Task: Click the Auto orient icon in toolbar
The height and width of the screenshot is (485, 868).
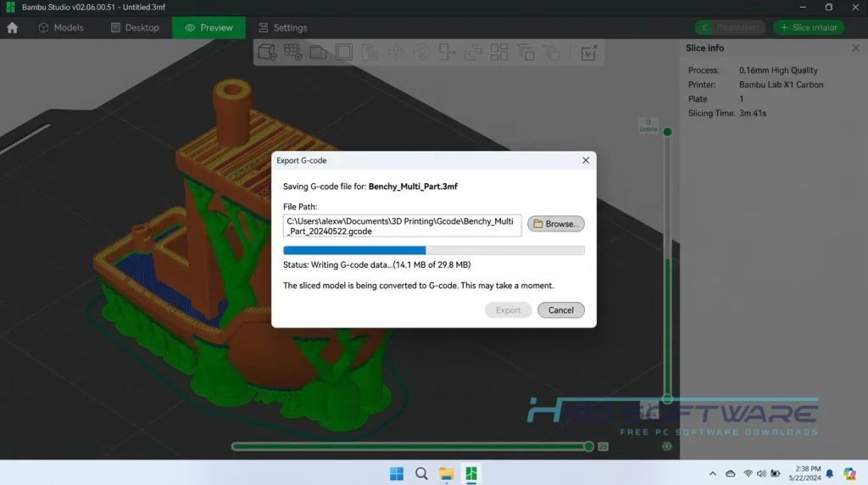Action: [319, 52]
